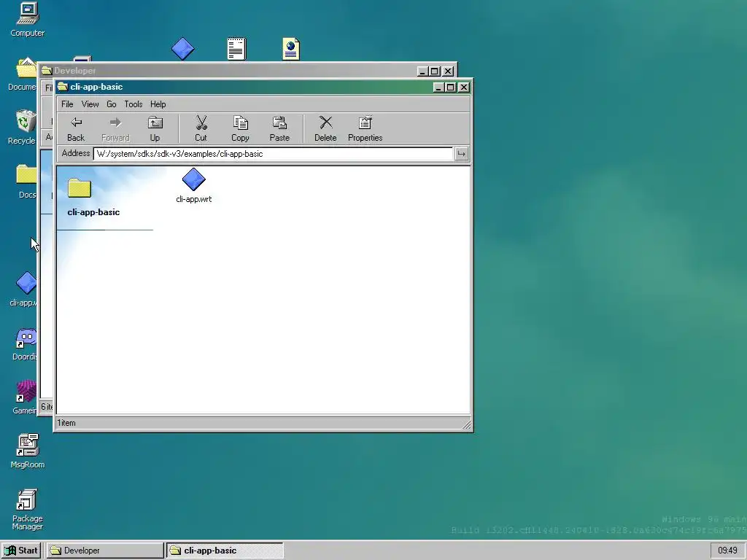The width and height of the screenshot is (747, 560).
Task: Switch to Developer taskbar button
Action: 104,551
